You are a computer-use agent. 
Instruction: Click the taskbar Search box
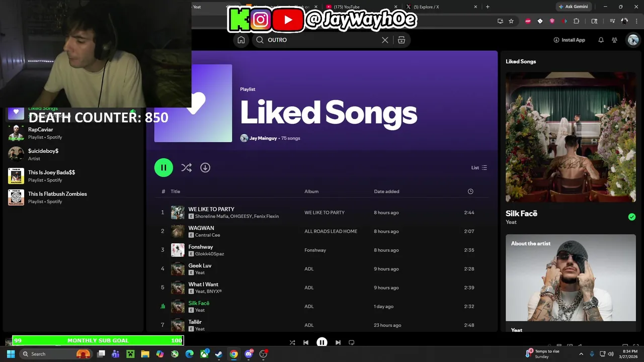click(56, 354)
